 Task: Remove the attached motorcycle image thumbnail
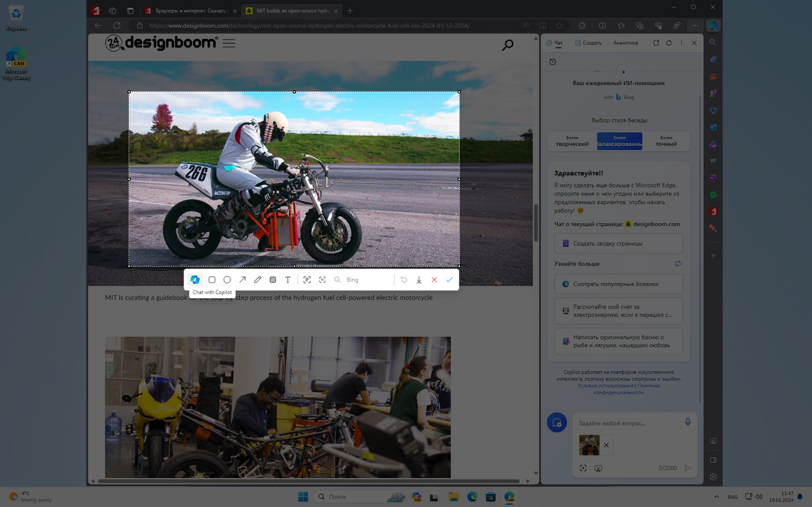coord(606,445)
